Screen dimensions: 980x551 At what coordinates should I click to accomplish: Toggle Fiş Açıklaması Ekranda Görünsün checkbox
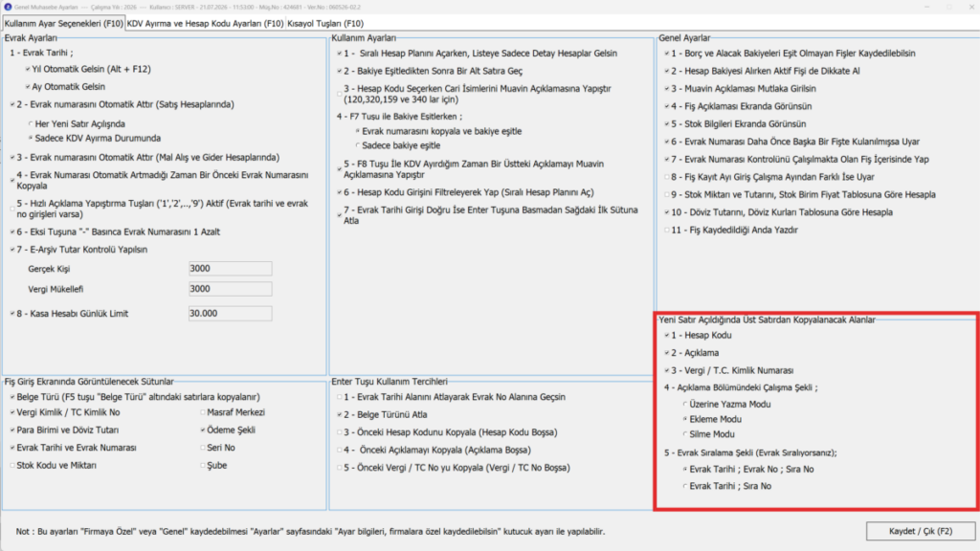(667, 106)
